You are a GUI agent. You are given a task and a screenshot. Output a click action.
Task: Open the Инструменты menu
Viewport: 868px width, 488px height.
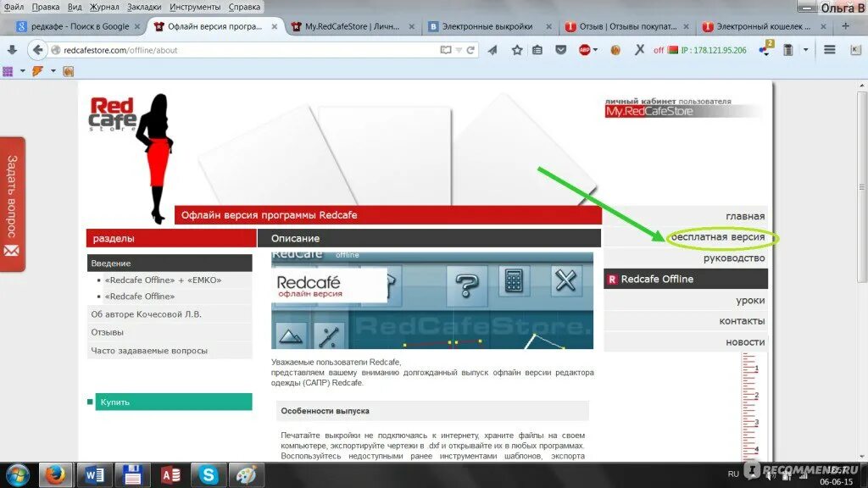pos(195,7)
